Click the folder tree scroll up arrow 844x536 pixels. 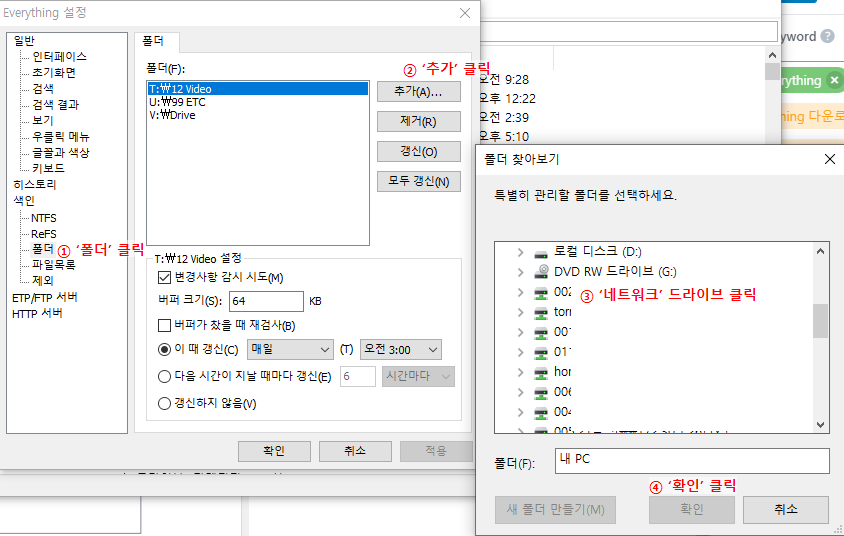(x=820, y=251)
